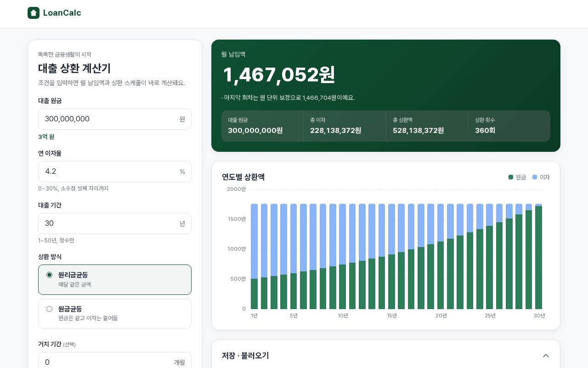
Task: Click the 2000만 y-axis label
Action: coord(237,189)
